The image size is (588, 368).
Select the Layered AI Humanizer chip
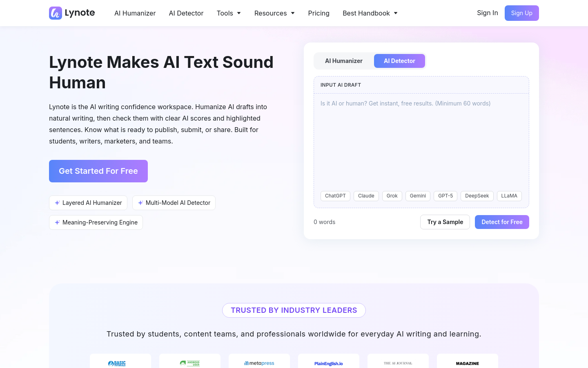(88, 203)
